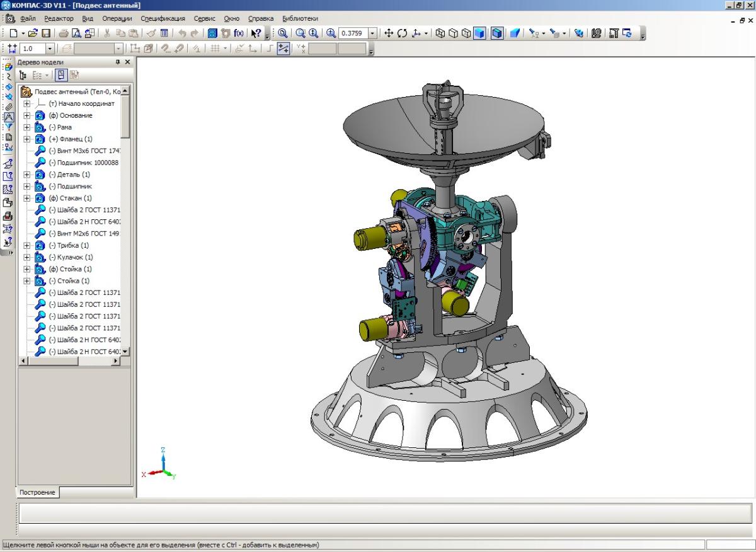Expand the Основание tree node
This screenshot has width=756, height=552.
tap(27, 116)
